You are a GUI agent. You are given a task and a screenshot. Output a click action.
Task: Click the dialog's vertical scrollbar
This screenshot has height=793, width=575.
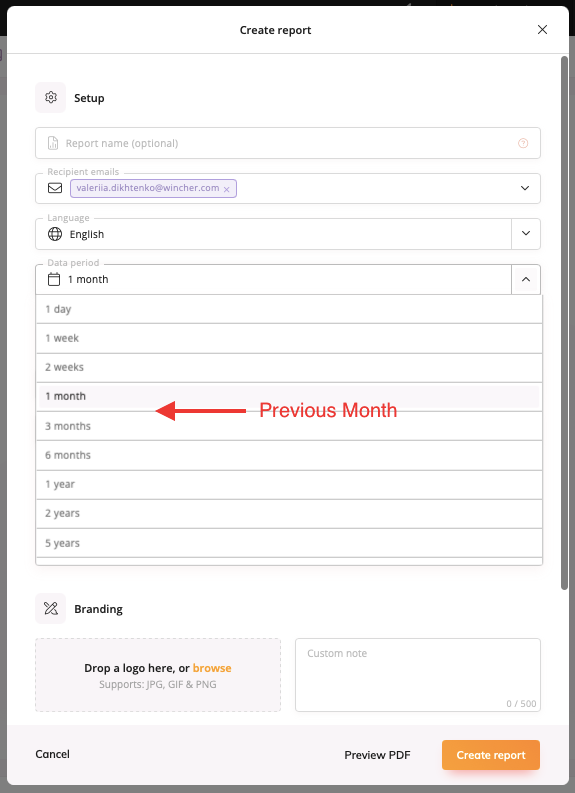564,323
